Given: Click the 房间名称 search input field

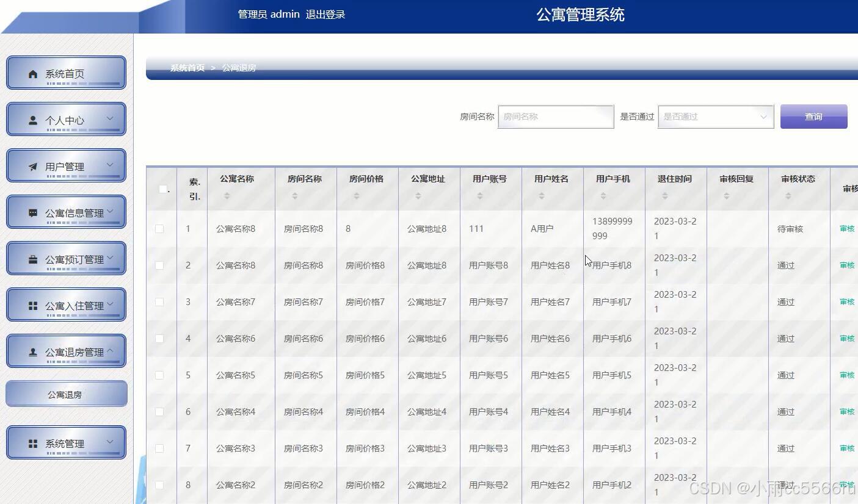Looking at the screenshot, I should [556, 116].
